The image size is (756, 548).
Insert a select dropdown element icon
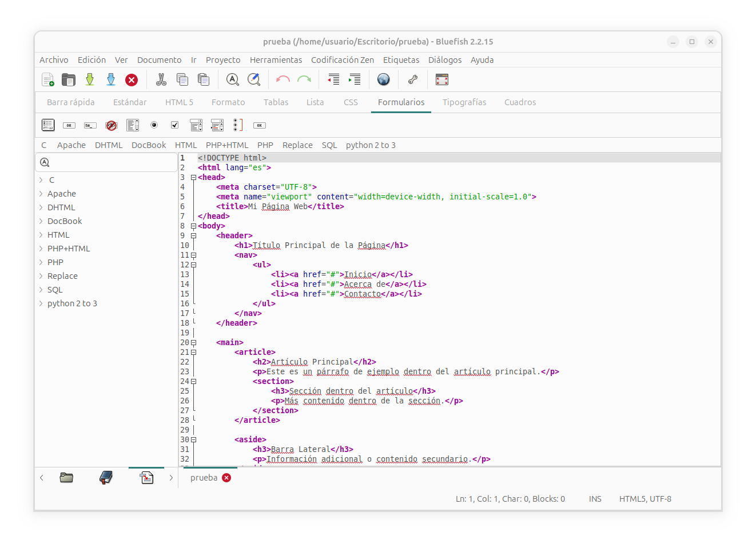[x=196, y=125]
